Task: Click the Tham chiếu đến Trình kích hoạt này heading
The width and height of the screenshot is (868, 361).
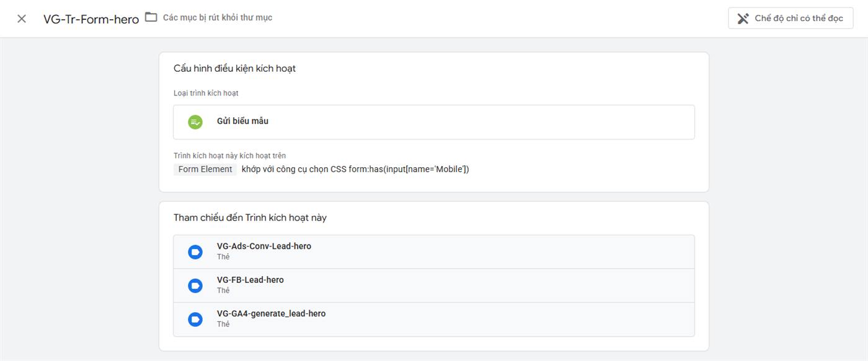Action: 250,218
